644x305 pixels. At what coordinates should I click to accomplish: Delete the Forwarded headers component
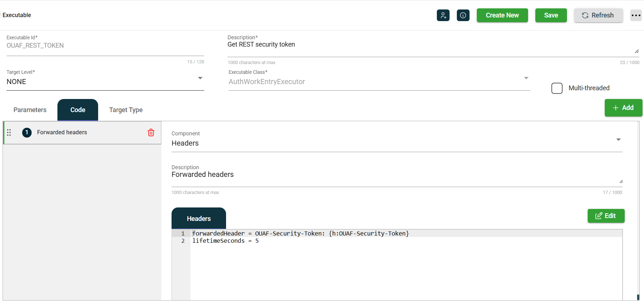click(151, 132)
